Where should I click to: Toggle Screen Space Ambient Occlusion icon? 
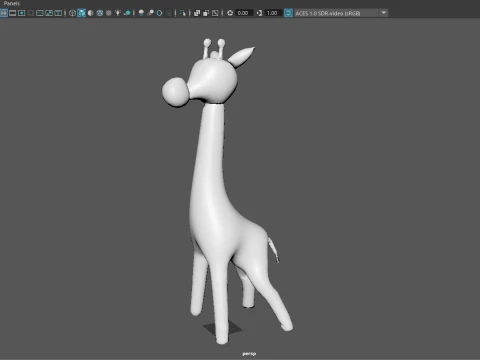[141, 13]
